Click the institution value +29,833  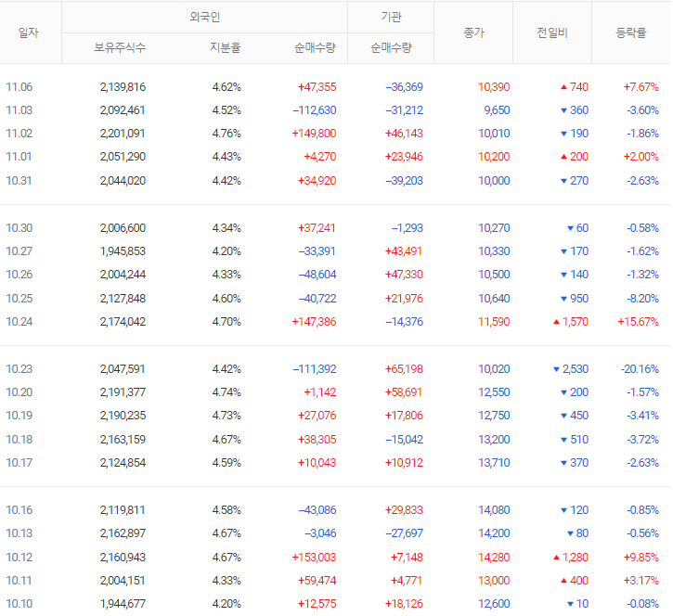405,509
